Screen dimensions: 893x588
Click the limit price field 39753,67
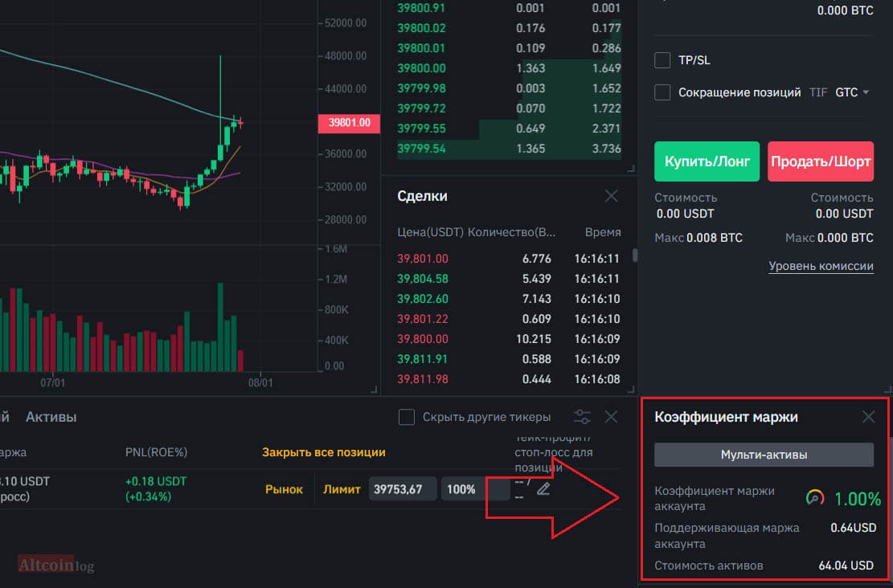tap(403, 489)
